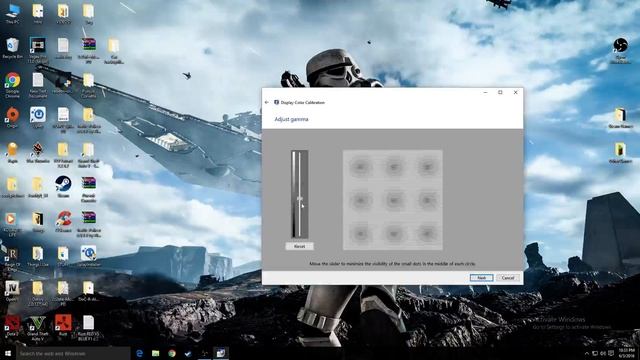Click the 'Adjust gamma' heading
The height and width of the screenshot is (360, 640).
[x=291, y=119]
